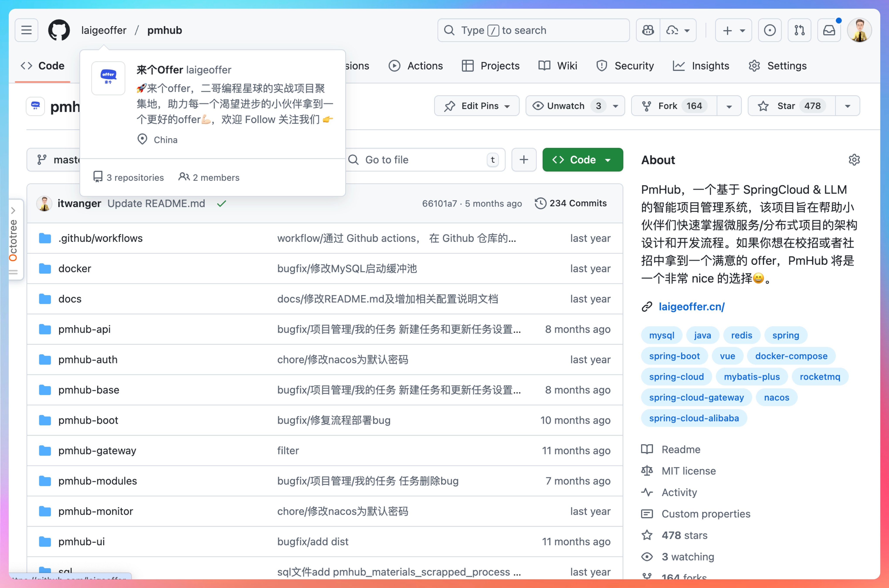Select the spring-cloud-alibaba topic tag
889x588 pixels.
point(694,418)
